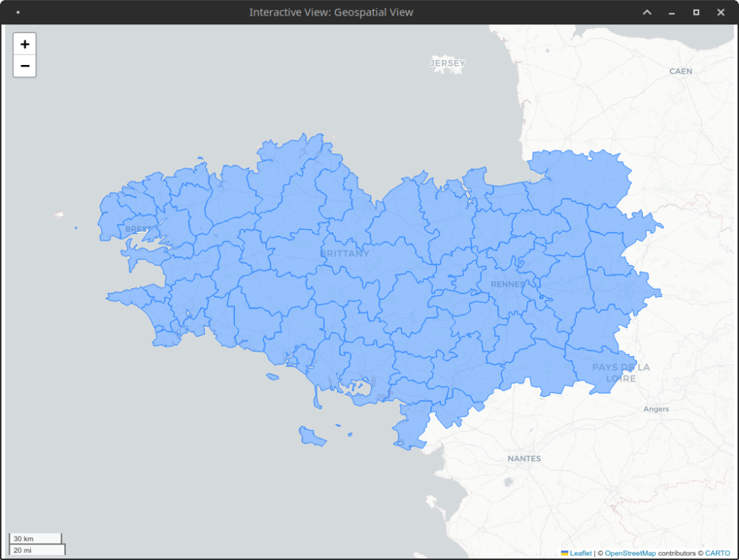739x560 pixels.
Task: Open the window menu dot icon
Action: point(18,13)
